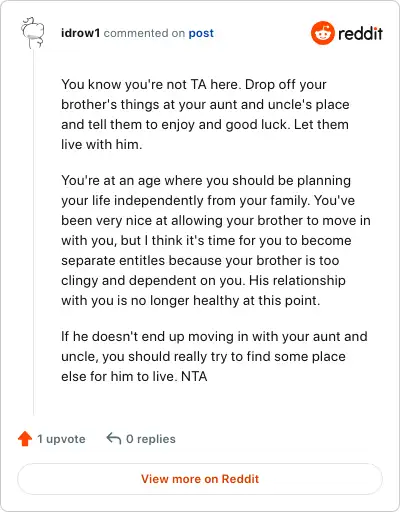Screen dimensions: 400x512
Task: Click the reply arrow icon
Action: (113, 438)
